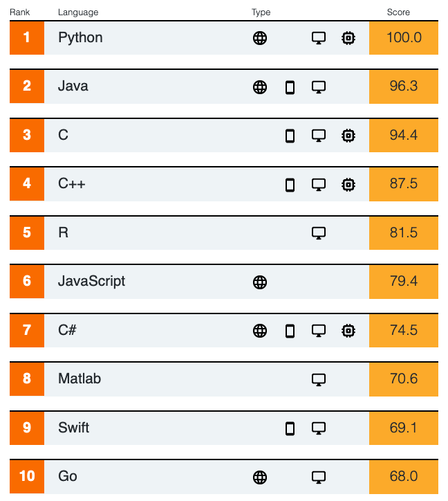
Task: Click the desktop monitor icon for Matlab
Action: click(319, 380)
